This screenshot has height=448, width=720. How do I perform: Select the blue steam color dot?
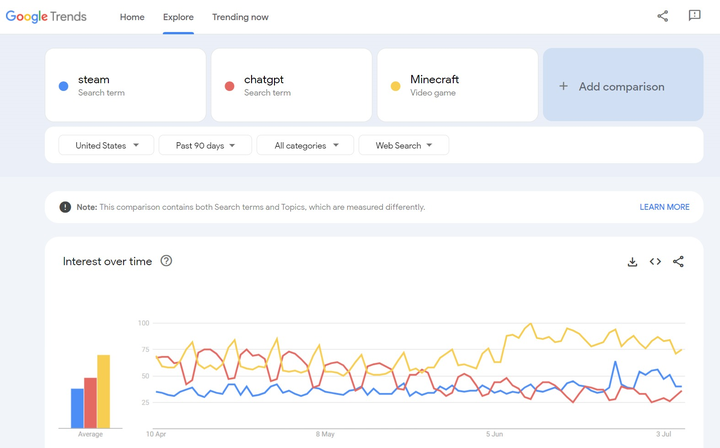point(63,86)
